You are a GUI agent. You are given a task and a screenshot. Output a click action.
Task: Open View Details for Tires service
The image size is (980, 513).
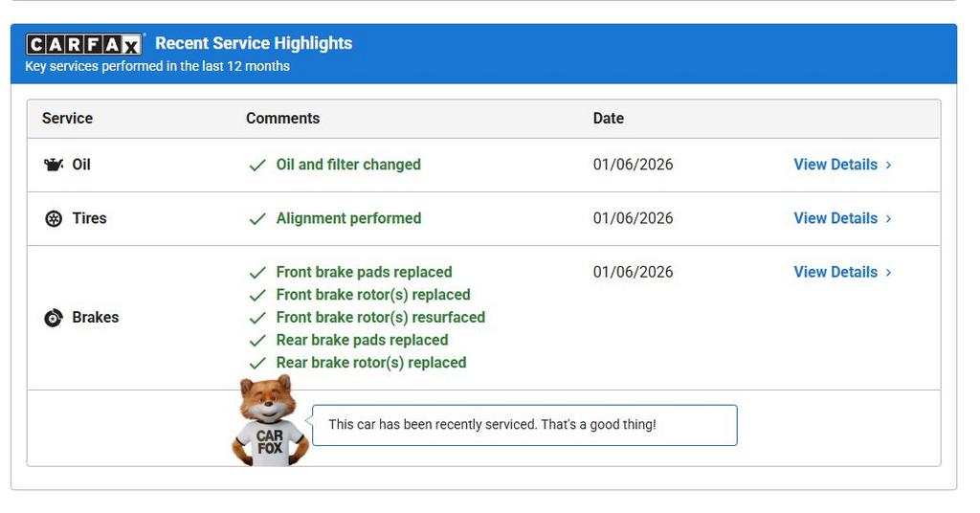click(835, 218)
